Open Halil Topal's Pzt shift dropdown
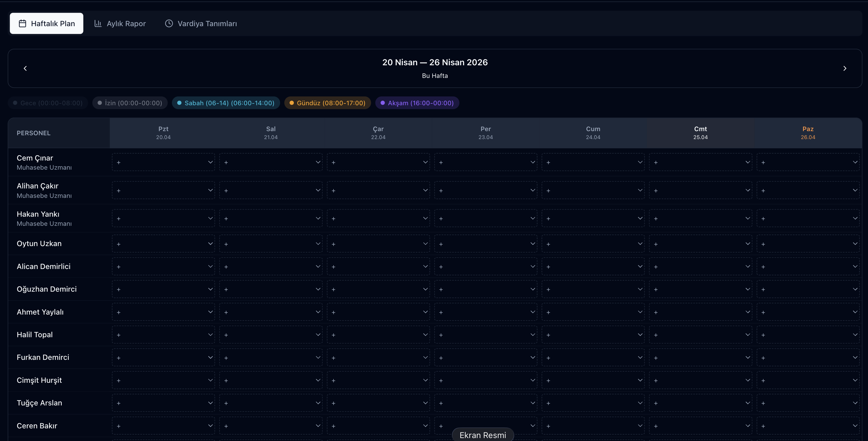Image resolution: width=868 pixels, height=441 pixels. pyautogui.click(x=163, y=335)
